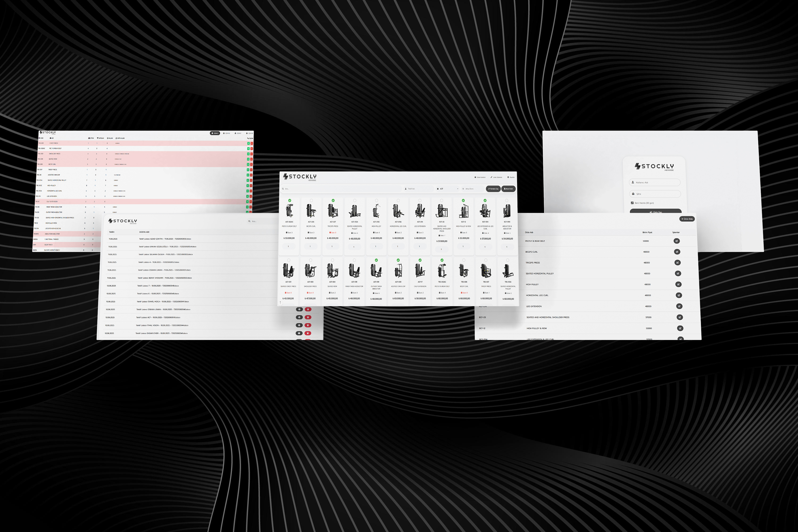Click the Şifre password field
Viewport: 798px width, 532px height.
click(x=655, y=194)
